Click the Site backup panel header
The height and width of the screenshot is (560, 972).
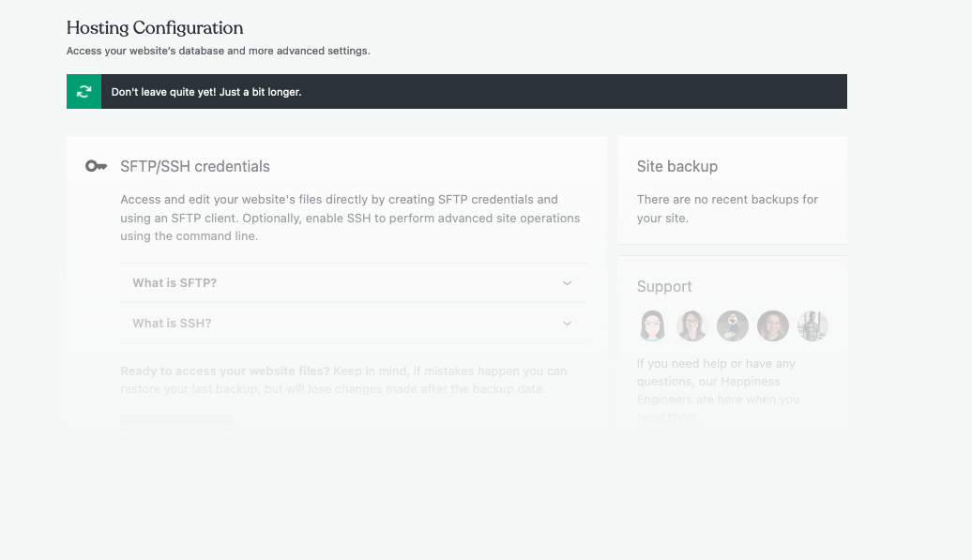pos(676,166)
